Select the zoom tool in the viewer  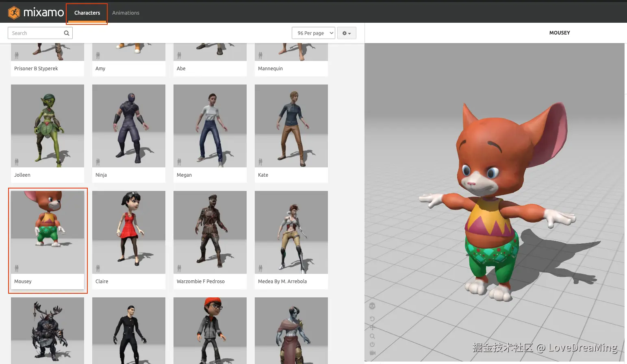(372, 336)
